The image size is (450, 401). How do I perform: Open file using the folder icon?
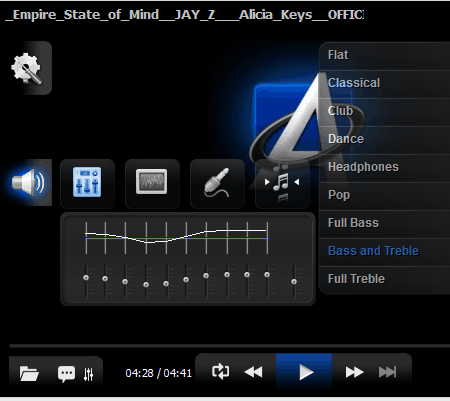coord(29,373)
